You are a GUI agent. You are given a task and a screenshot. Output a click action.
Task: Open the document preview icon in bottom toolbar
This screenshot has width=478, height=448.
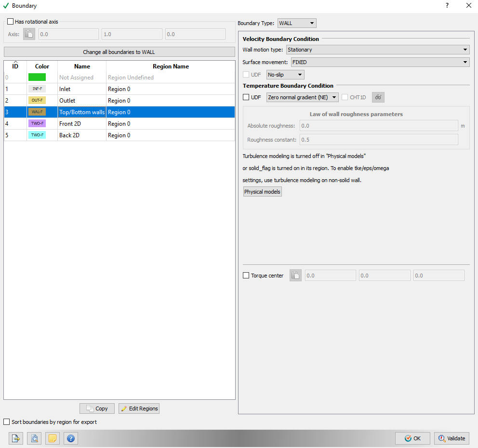[34, 438]
